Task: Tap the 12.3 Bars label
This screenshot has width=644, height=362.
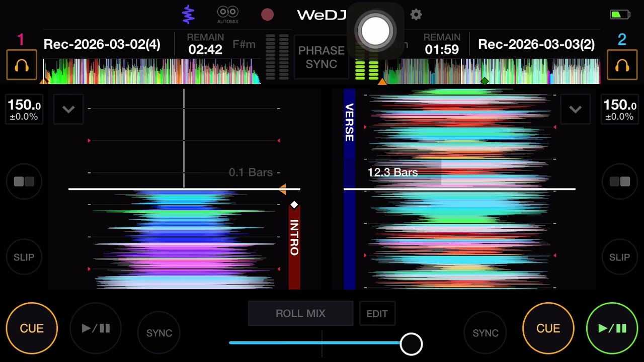Action: (x=392, y=172)
